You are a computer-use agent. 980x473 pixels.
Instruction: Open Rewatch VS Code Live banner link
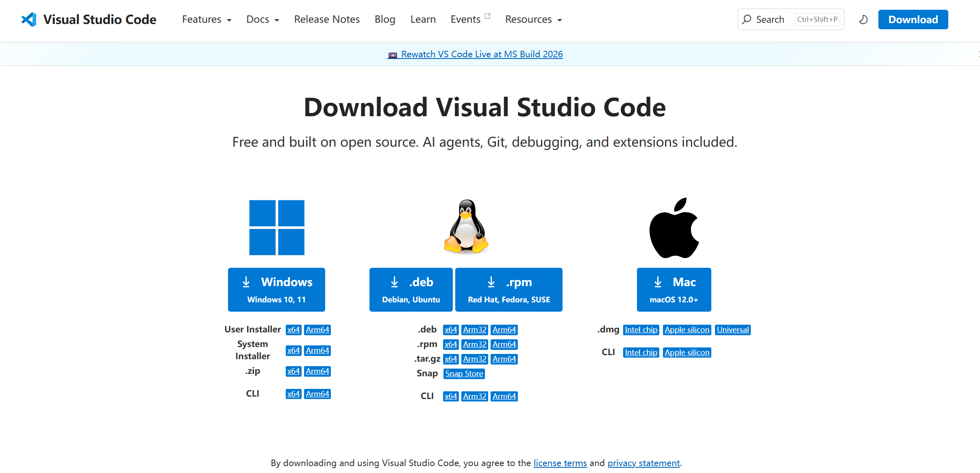[475, 54]
